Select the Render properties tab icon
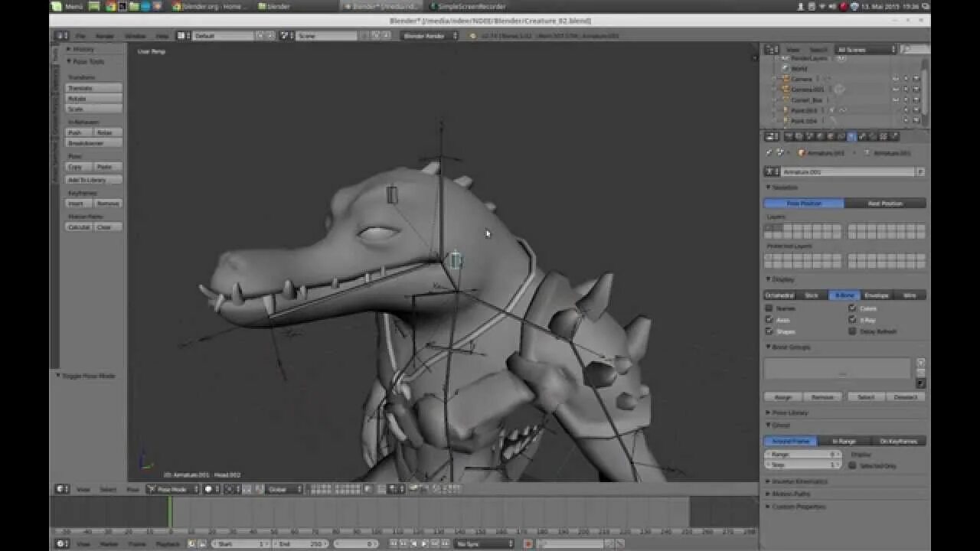This screenshot has height=551, width=980. click(787, 136)
